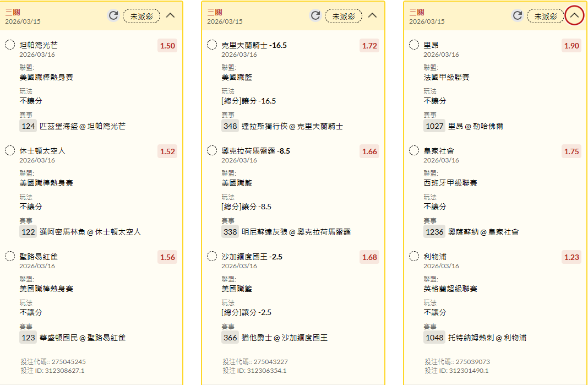Select the circle next to 奧克拉荷馬雷霆 -8.5
This screenshot has width=588, height=385.
point(212,150)
